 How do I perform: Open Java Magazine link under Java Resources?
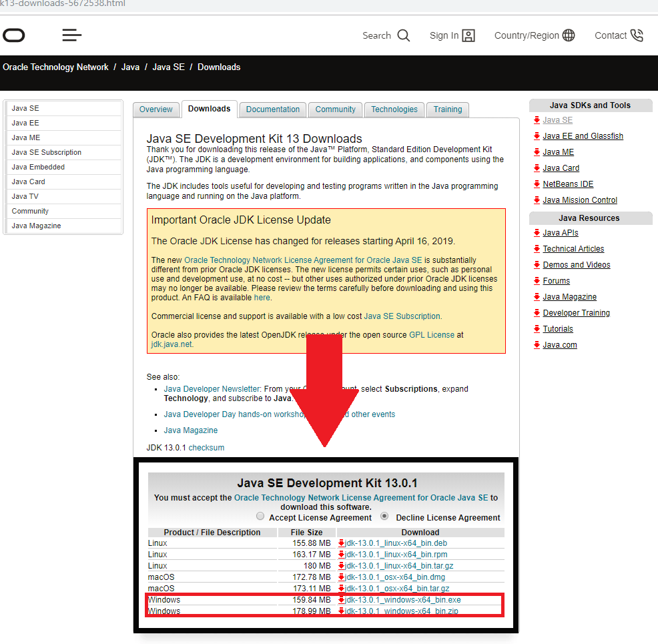(569, 296)
